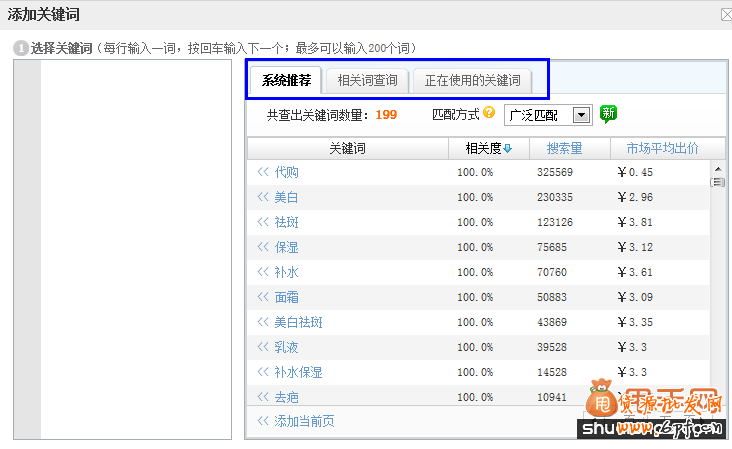The height and width of the screenshot is (449, 732).
Task: Close the 添加关键词 dialog
Action: pyautogui.click(x=726, y=14)
